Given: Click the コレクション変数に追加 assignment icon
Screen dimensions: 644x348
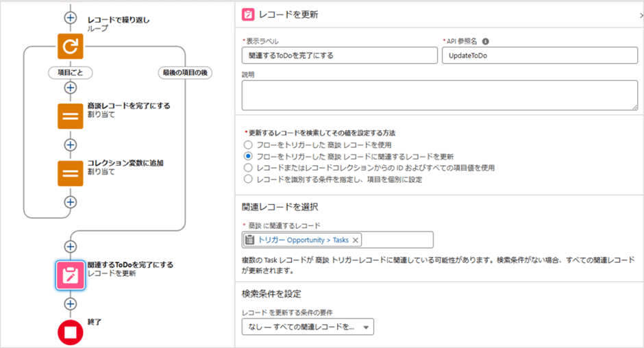Looking at the screenshot, I should click(x=71, y=173).
